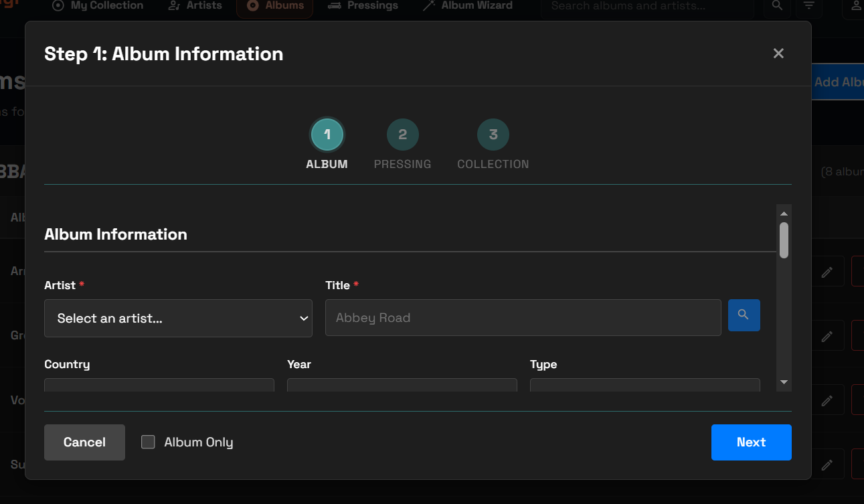The height and width of the screenshot is (504, 864).
Task: Open the filter icon in top bar
Action: pyautogui.click(x=809, y=6)
